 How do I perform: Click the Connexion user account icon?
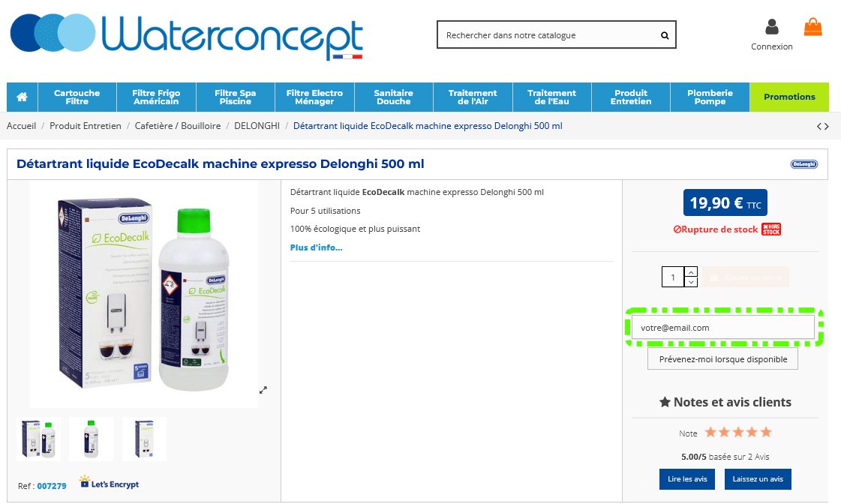click(771, 28)
